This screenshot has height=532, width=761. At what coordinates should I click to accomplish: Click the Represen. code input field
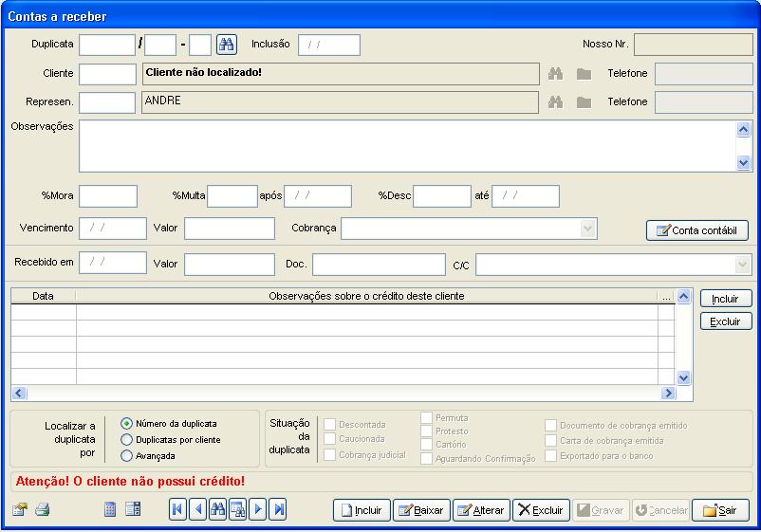point(107,102)
